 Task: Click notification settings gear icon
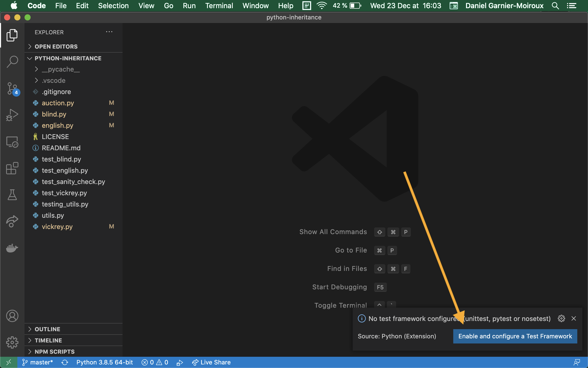(x=561, y=318)
